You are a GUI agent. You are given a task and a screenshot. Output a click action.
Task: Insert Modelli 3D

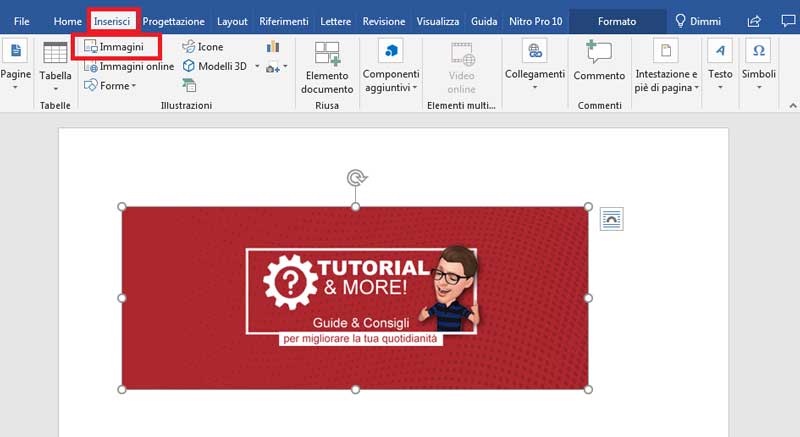click(215, 66)
